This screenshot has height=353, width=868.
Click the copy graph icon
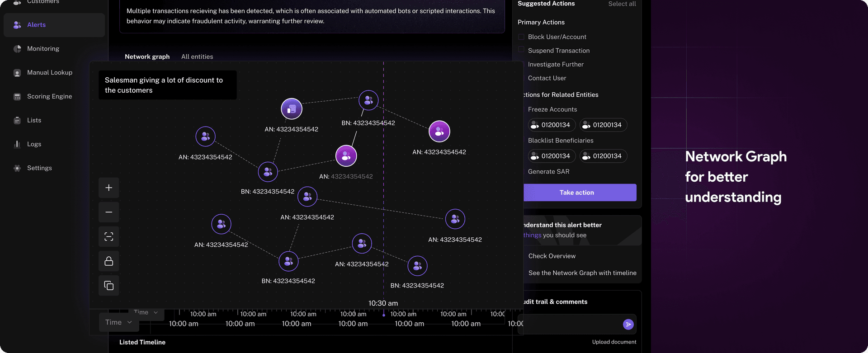click(x=108, y=285)
